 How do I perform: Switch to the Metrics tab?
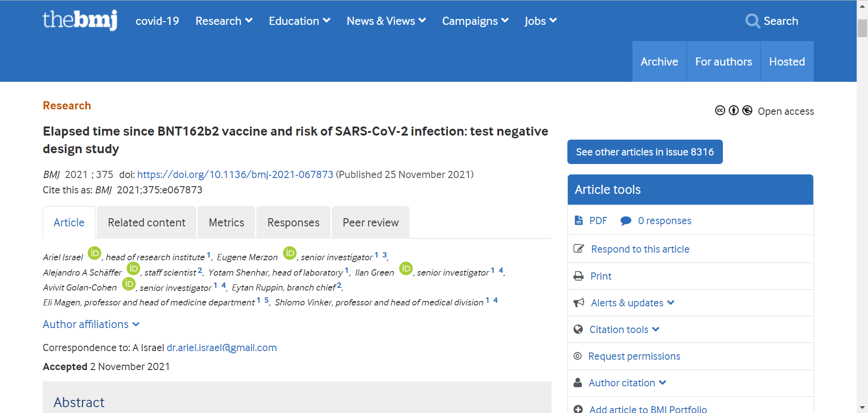[226, 222]
